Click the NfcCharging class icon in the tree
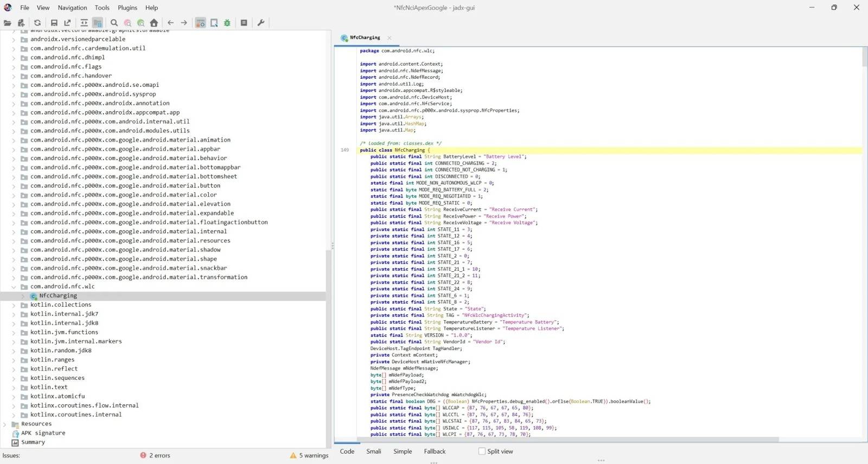 [x=34, y=296]
